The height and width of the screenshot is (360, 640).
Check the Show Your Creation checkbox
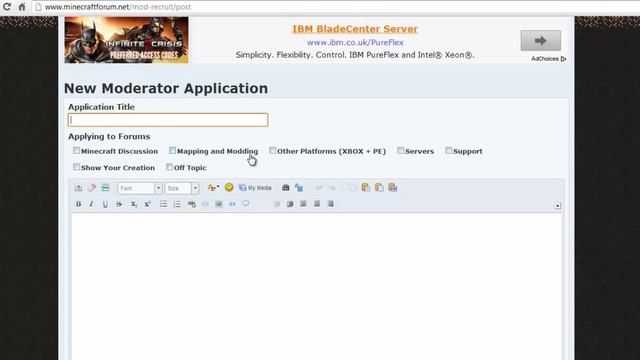click(76, 167)
